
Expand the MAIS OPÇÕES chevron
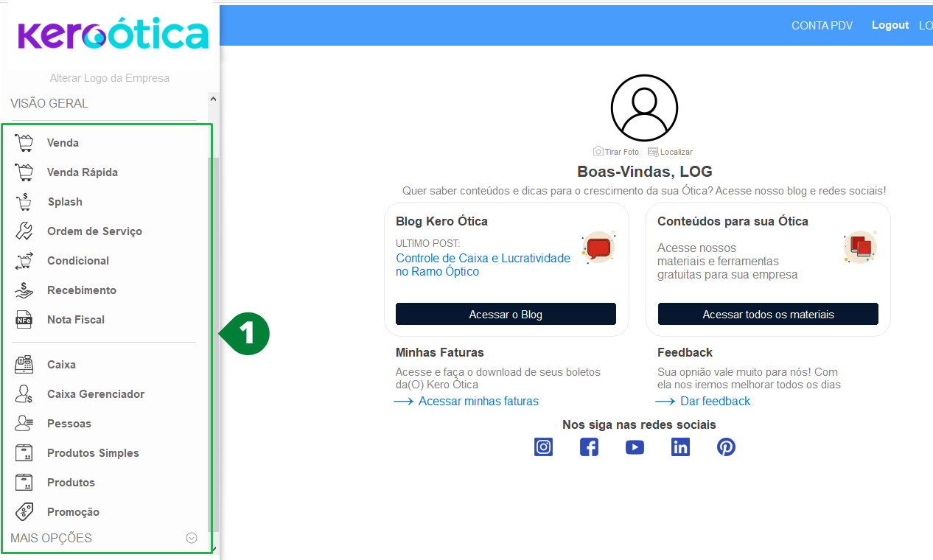tap(192, 538)
